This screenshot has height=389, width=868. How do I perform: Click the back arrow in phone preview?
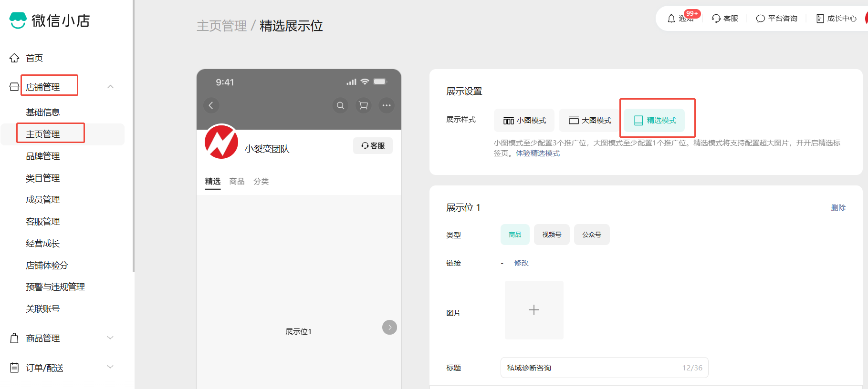pos(211,105)
